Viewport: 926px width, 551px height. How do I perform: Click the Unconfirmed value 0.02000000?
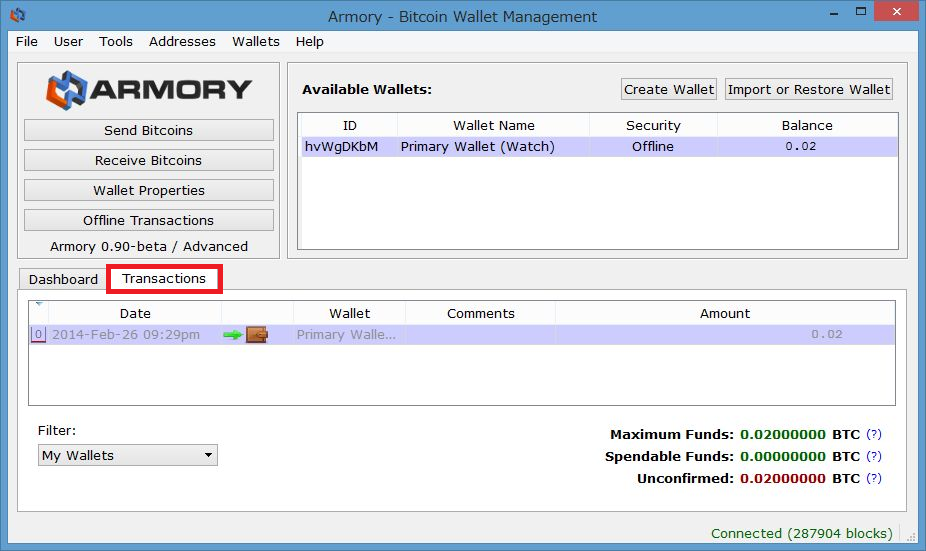click(x=782, y=478)
